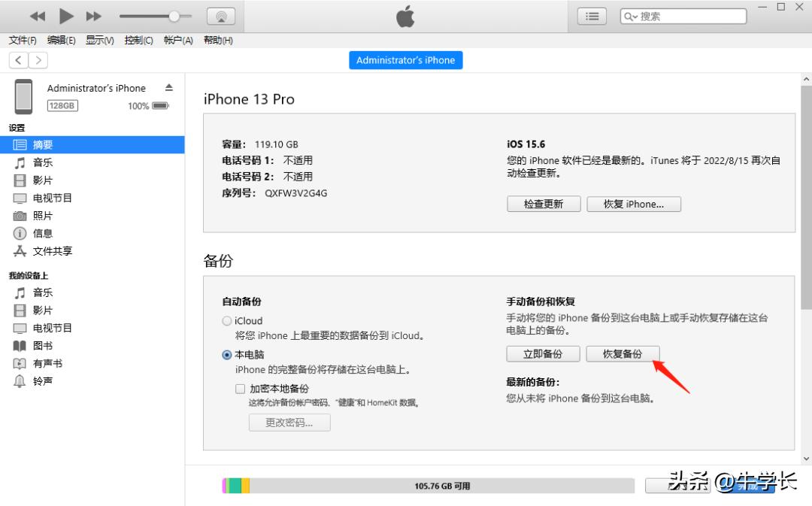
Task: Switch to the Administrator's iPhone tab
Action: (405, 60)
